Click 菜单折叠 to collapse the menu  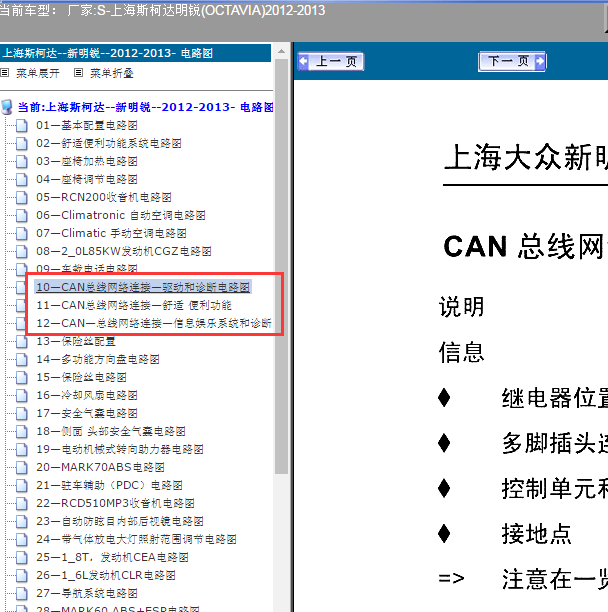(x=112, y=73)
